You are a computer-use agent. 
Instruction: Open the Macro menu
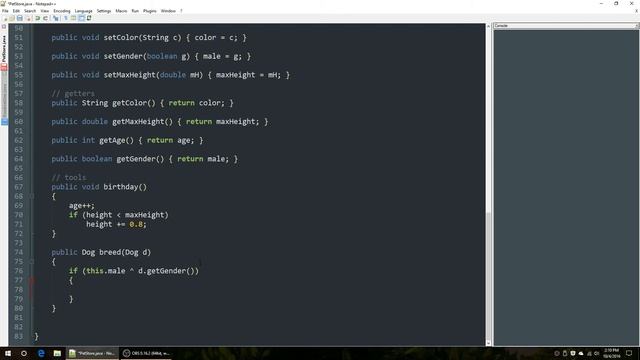(x=121, y=11)
